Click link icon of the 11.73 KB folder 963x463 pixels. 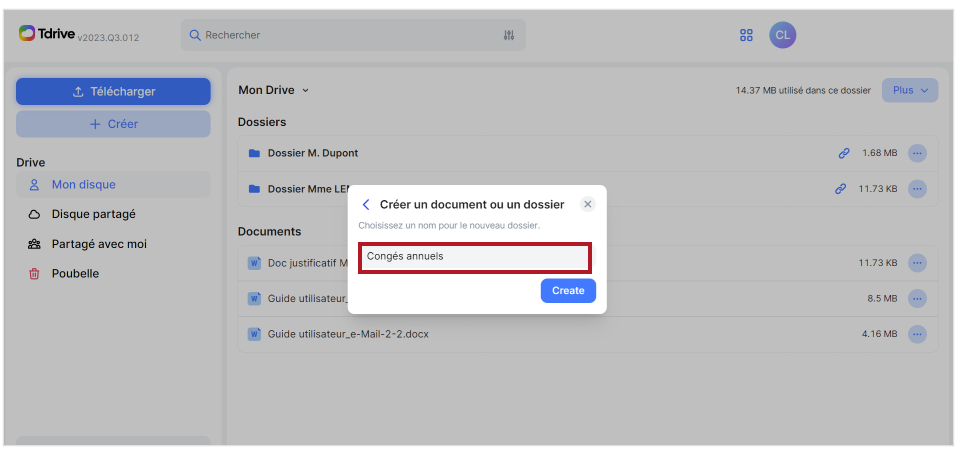click(840, 189)
